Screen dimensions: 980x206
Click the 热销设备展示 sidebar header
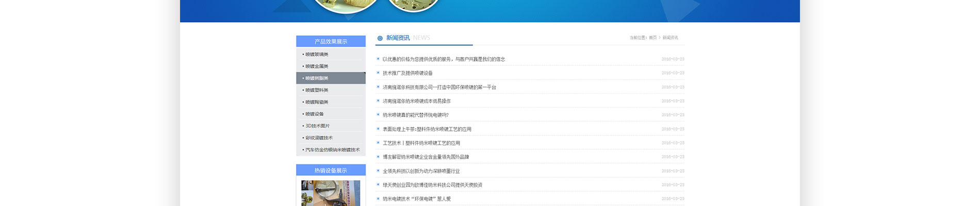point(331,170)
